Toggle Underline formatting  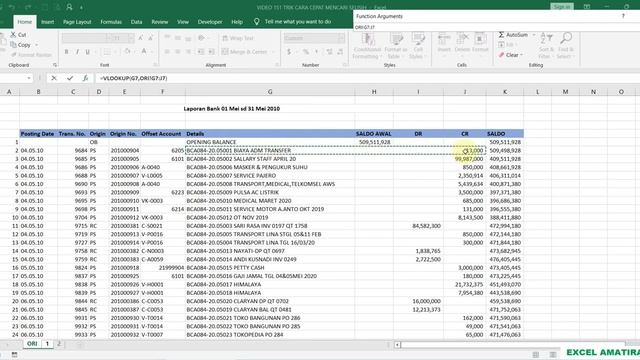click(87, 52)
